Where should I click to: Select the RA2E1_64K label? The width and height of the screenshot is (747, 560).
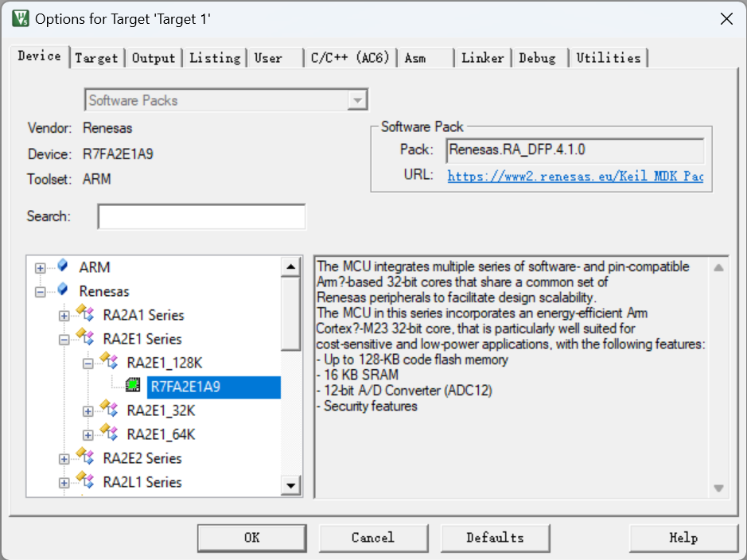click(161, 434)
